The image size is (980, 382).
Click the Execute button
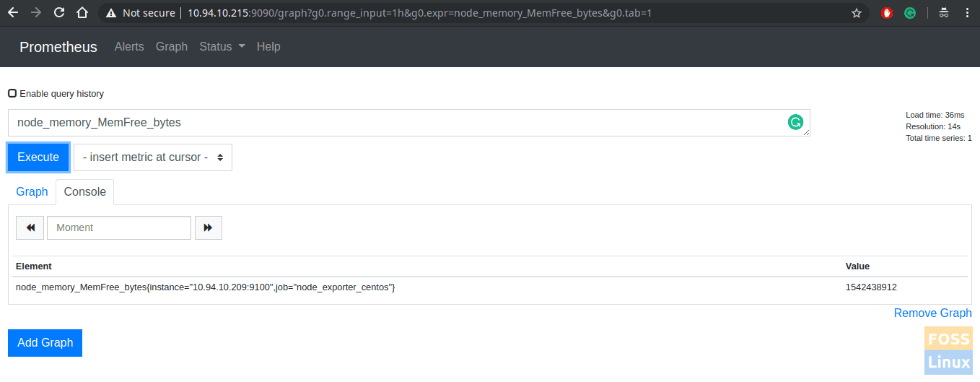38,157
